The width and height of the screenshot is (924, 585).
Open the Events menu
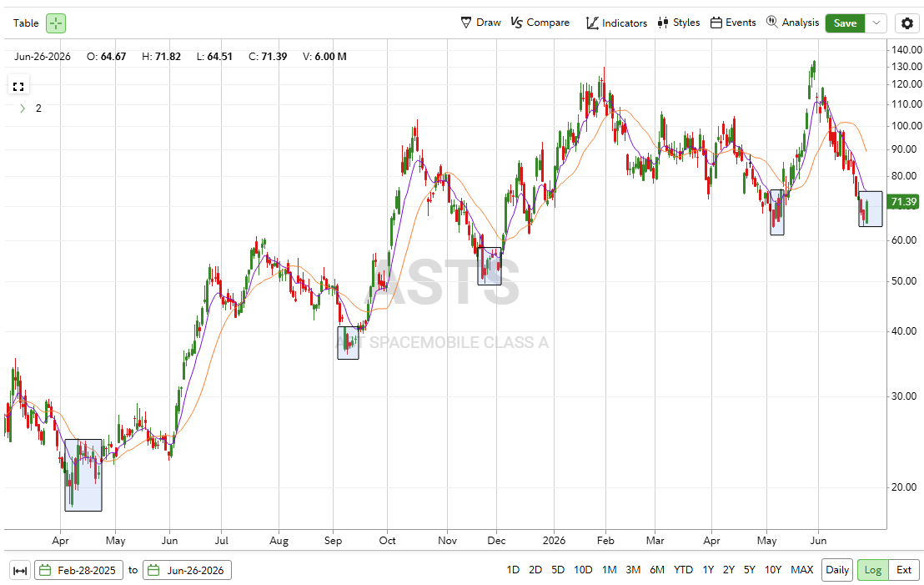[x=733, y=23]
